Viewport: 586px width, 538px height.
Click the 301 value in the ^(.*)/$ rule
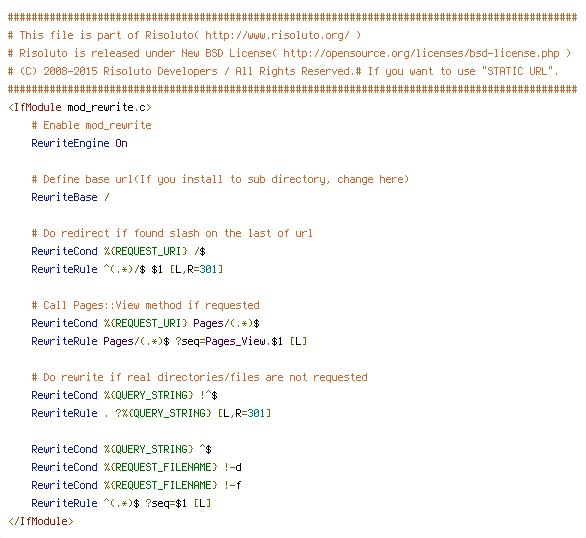[208, 269]
